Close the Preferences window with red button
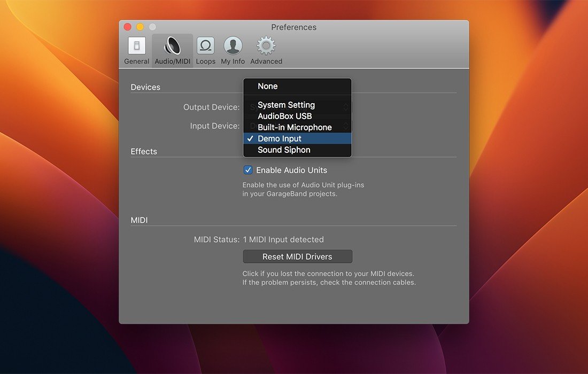This screenshot has height=374, width=588. tap(127, 27)
